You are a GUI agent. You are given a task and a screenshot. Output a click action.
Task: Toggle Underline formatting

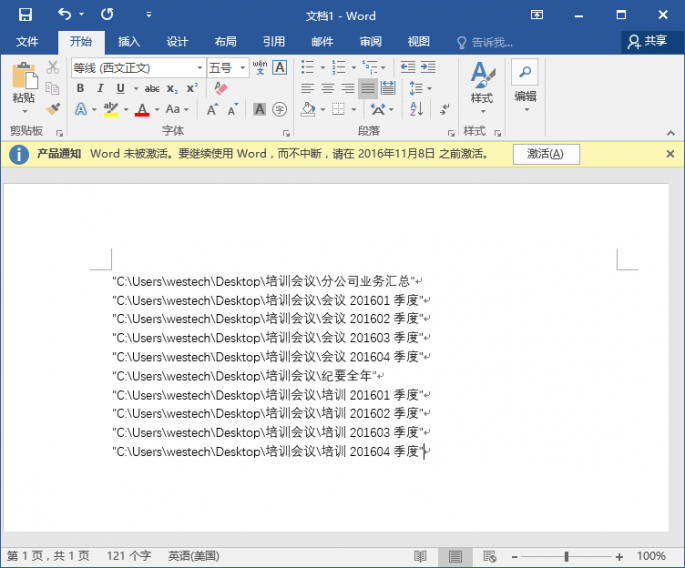click(x=121, y=88)
